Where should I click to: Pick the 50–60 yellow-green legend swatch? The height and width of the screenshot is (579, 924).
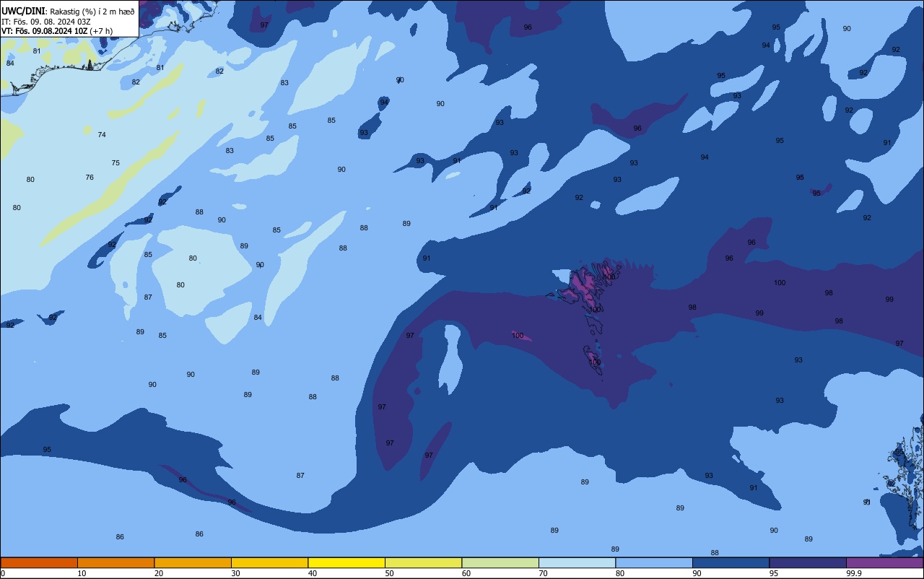423,562
